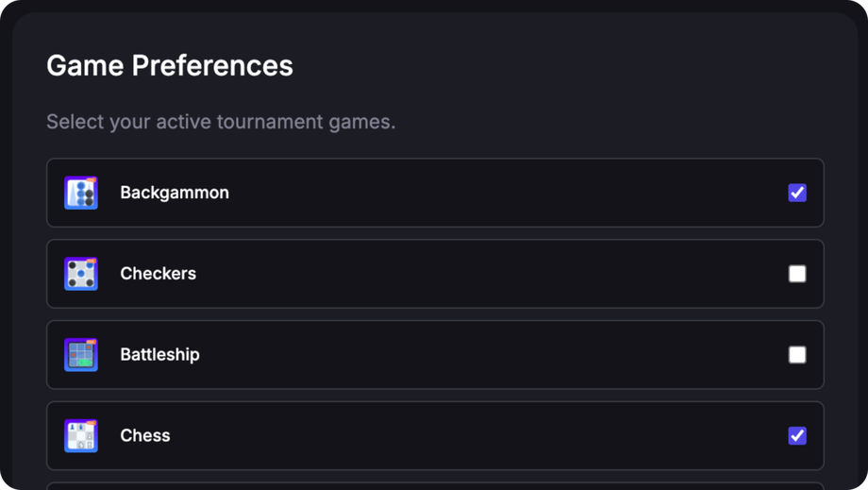
Task: Uncheck the Backgammon checkbox
Action: click(x=797, y=193)
